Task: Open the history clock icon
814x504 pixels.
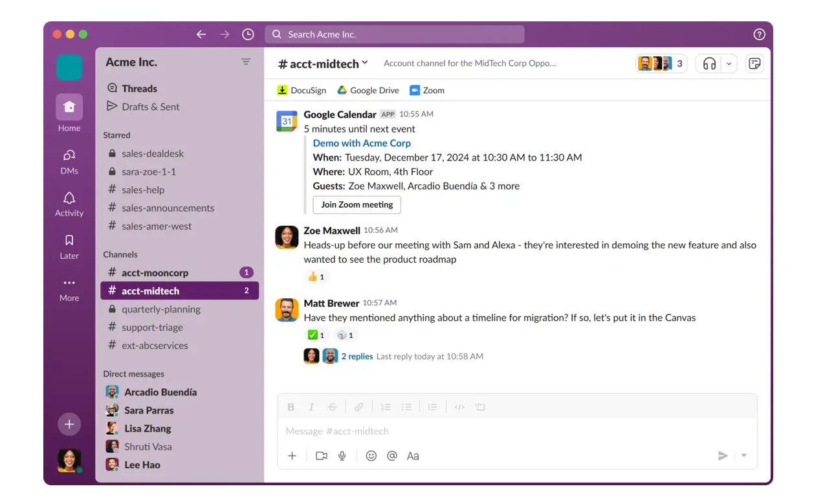Action: coord(248,34)
